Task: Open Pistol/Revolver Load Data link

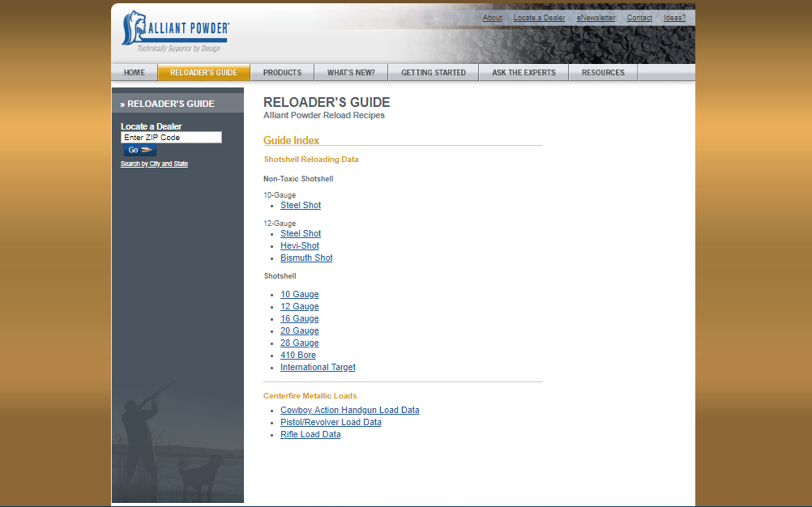Action: pos(331,422)
